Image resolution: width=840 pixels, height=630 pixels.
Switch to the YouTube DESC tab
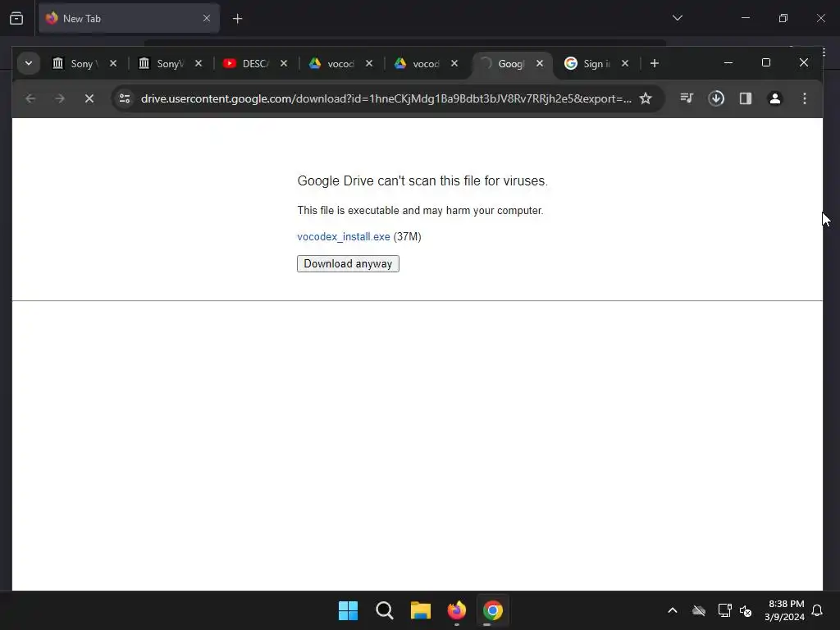pyautogui.click(x=248, y=64)
